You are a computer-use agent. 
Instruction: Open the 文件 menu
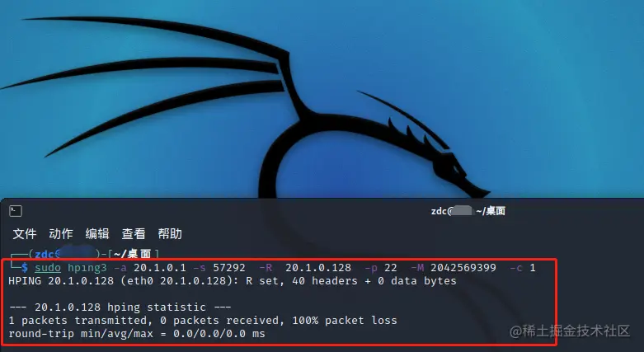(x=25, y=234)
